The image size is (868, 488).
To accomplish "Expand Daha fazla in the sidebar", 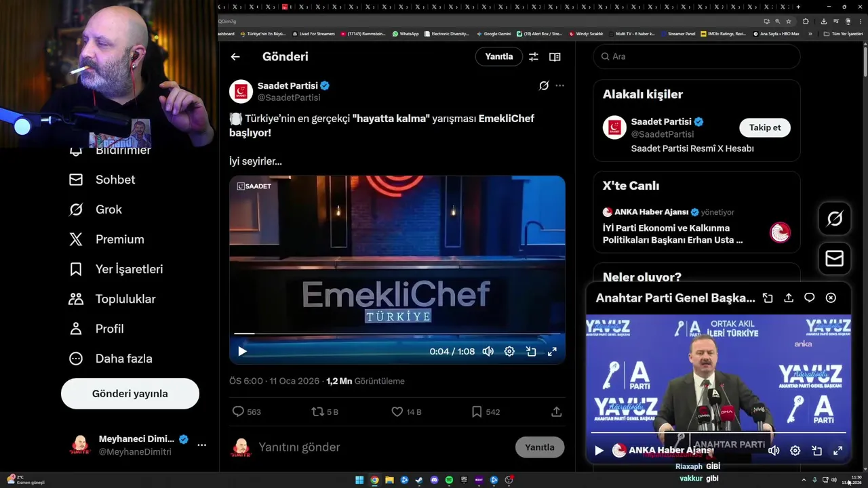I will (111, 359).
